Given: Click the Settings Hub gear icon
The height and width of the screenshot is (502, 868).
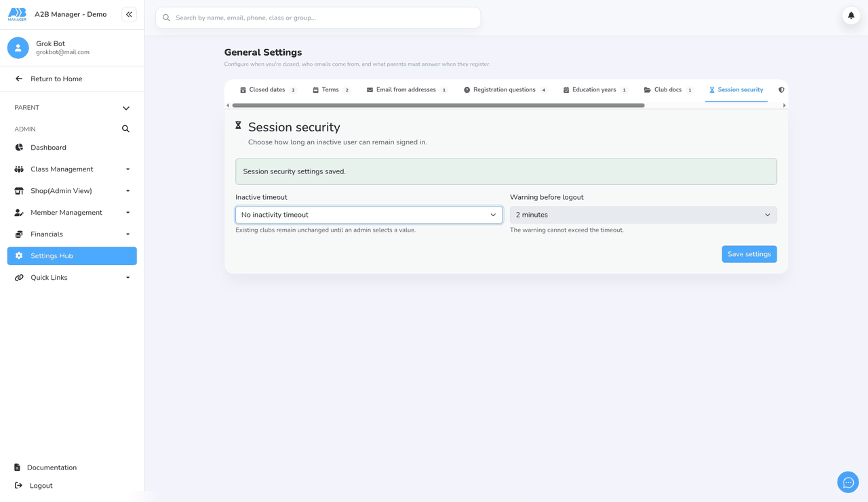Looking at the screenshot, I should 19,256.
